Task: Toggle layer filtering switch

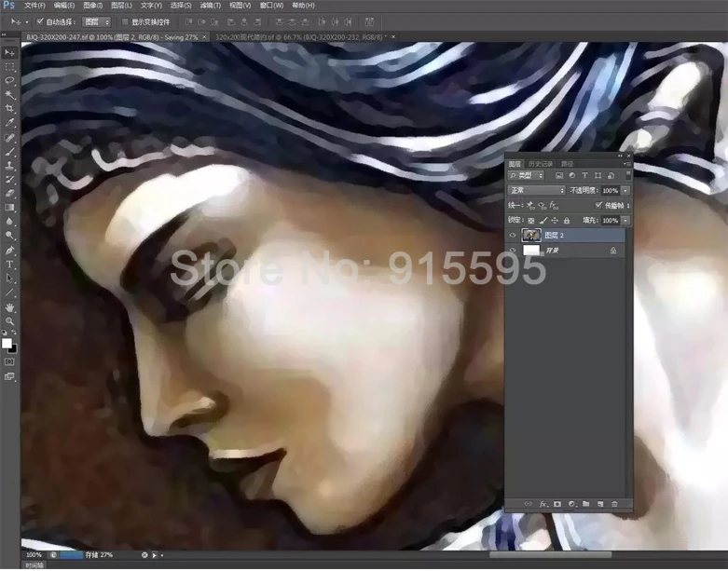Action: coord(628,175)
